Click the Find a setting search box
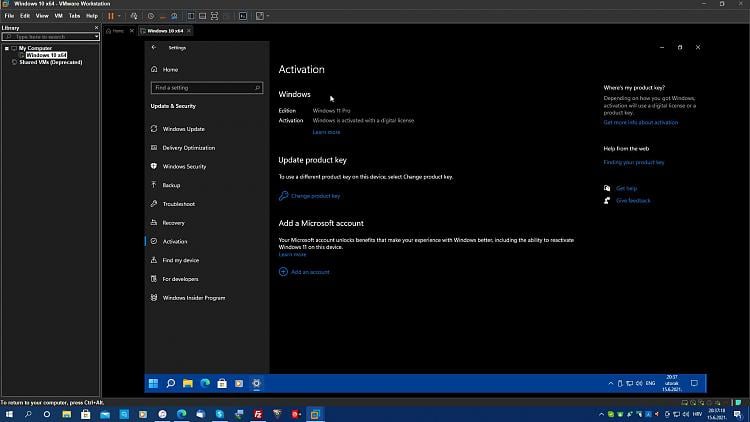 coord(207,88)
